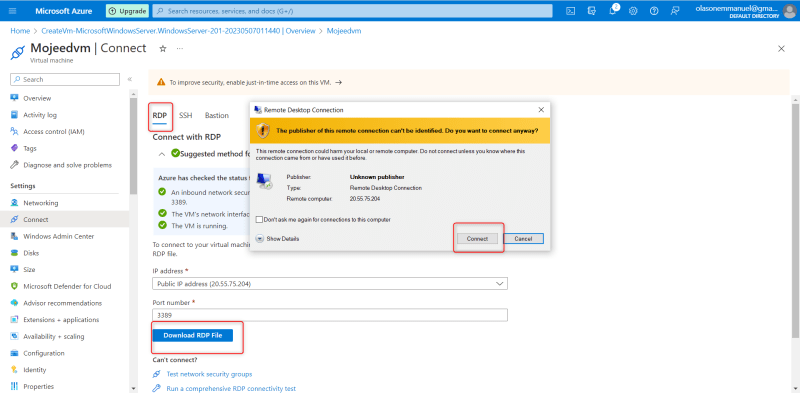
Task: Click the sidebar scroll-down arrow
Action: coord(133,388)
